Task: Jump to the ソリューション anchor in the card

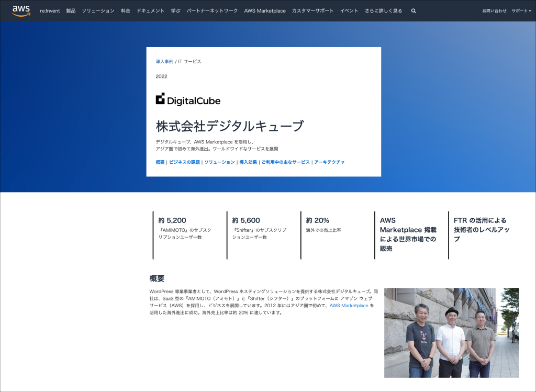Action: 219,162
